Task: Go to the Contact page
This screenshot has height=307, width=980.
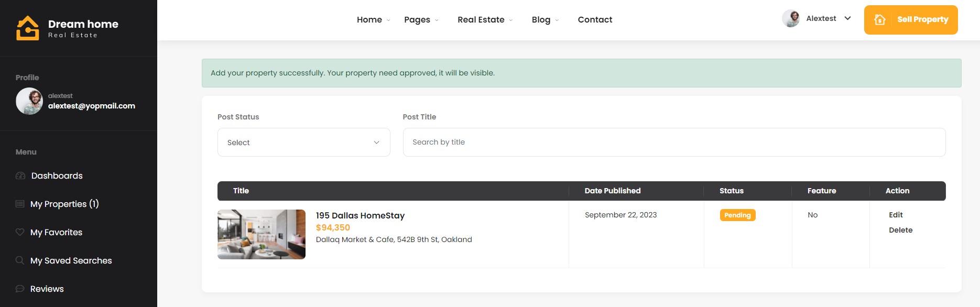Action: [595, 19]
